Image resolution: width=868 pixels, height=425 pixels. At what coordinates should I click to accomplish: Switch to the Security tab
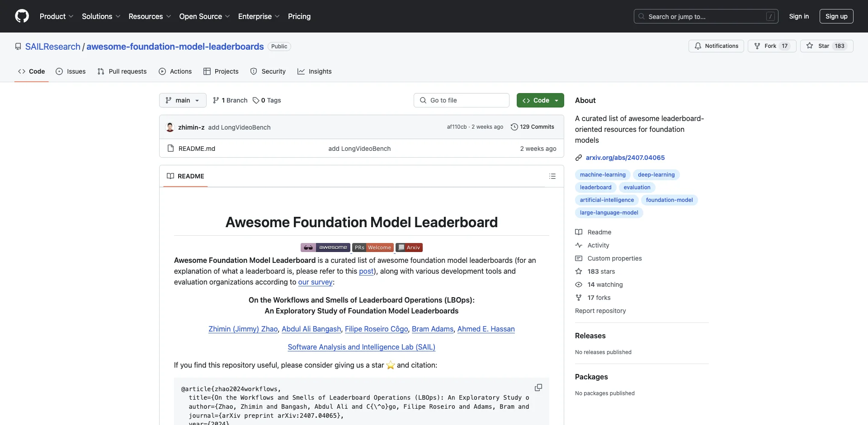coord(268,71)
